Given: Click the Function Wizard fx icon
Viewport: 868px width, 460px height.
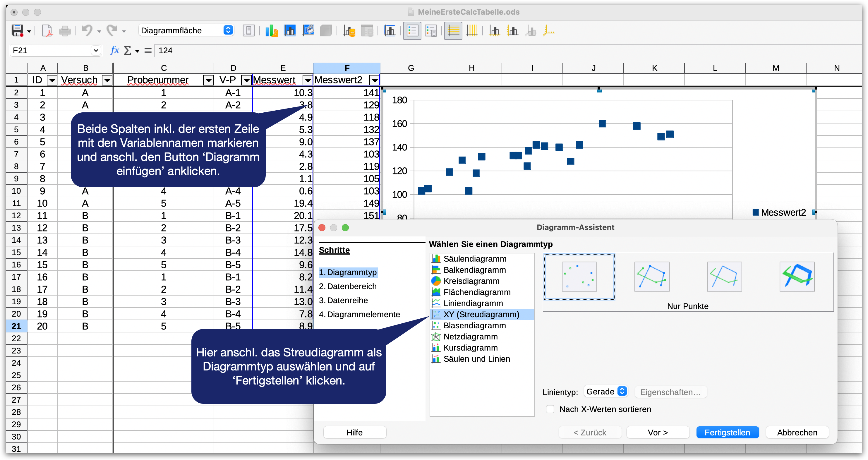Looking at the screenshot, I should click(x=114, y=50).
